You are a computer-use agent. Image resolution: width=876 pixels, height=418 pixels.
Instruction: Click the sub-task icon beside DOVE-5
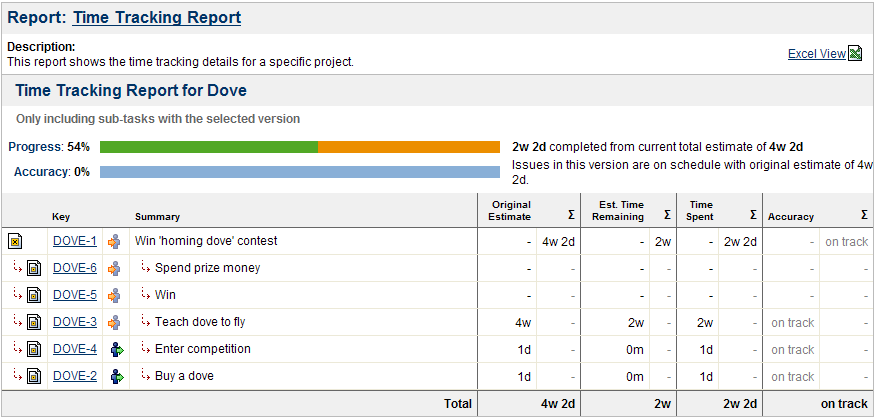[33, 295]
